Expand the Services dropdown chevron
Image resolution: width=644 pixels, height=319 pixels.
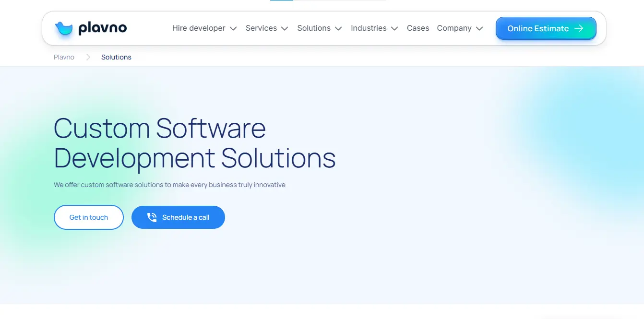click(285, 29)
